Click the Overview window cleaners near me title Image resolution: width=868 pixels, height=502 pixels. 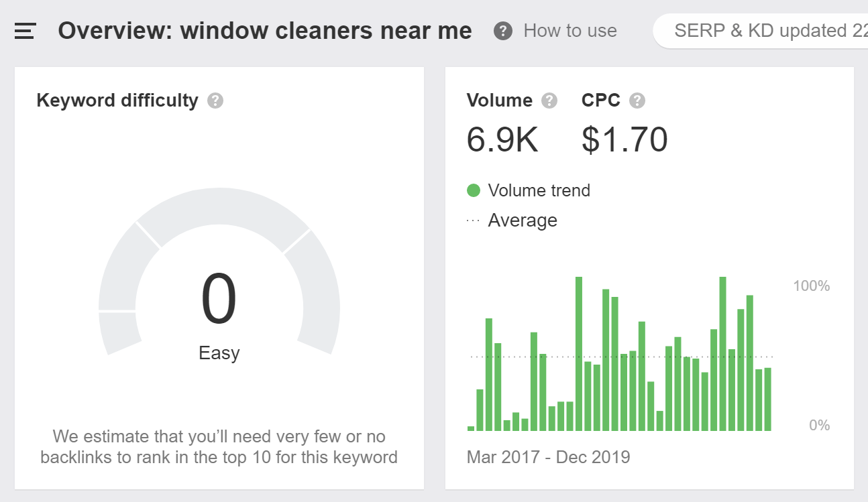coord(265,31)
